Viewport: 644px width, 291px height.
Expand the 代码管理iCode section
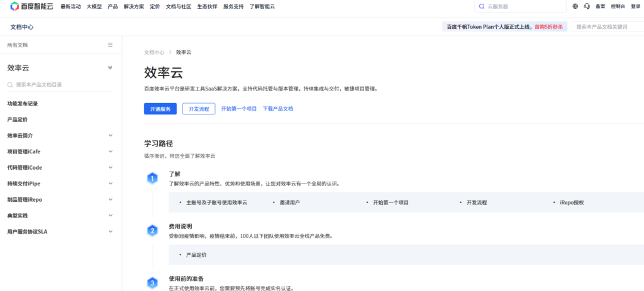110,167
